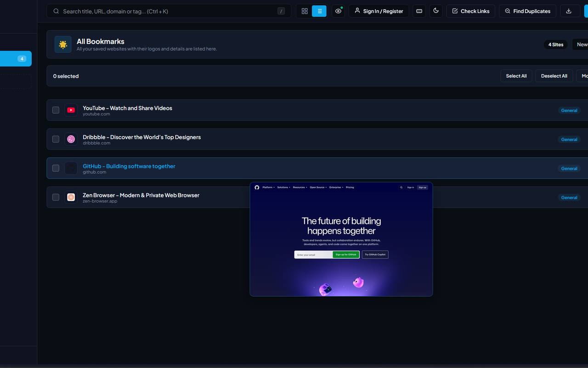Viewport: 588px width, 368px height.
Task: Open keyboard shortcuts icon
Action: [x=419, y=11]
